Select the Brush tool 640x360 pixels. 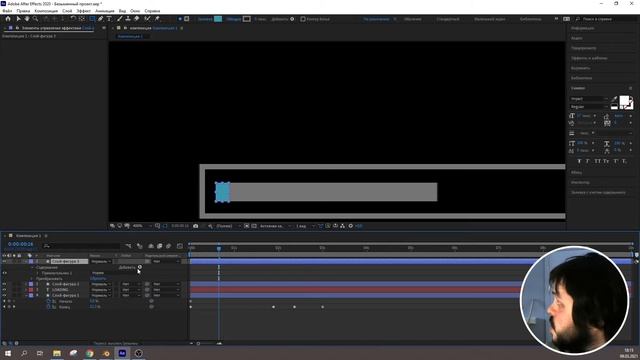coord(120,19)
